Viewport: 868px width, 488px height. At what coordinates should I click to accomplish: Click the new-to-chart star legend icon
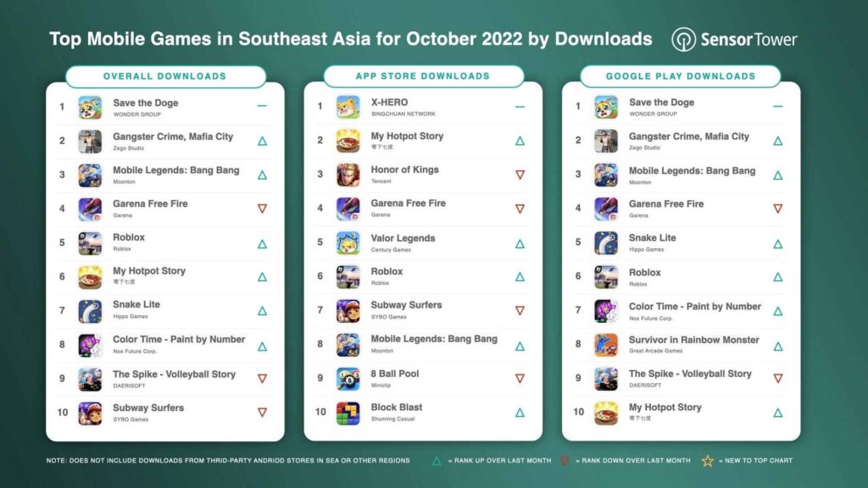click(x=708, y=460)
